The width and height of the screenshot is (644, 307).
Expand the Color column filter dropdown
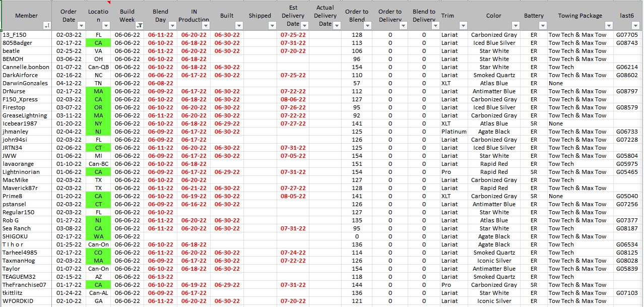516,25
